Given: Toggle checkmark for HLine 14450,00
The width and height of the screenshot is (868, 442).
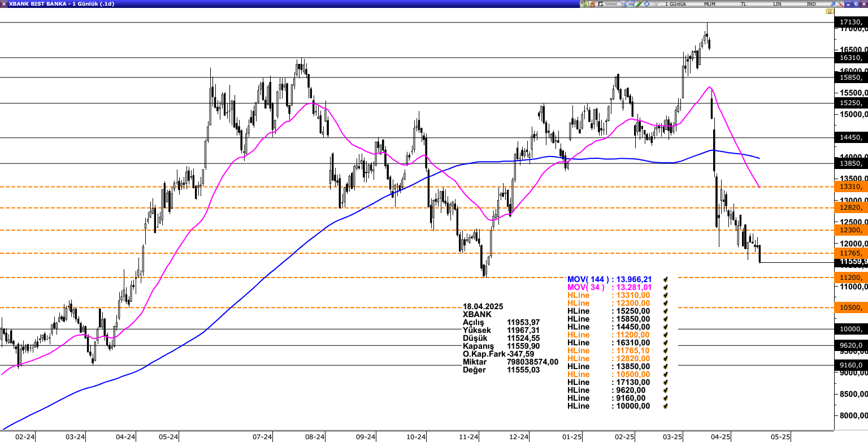Looking at the screenshot, I should click(x=666, y=327).
